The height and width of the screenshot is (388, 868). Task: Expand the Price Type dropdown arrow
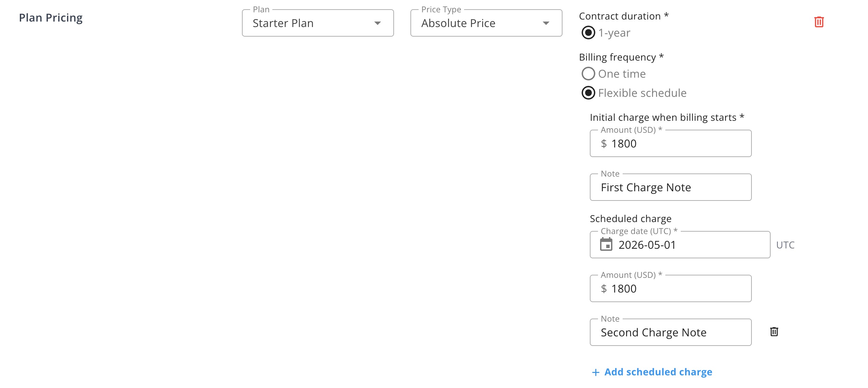pyautogui.click(x=546, y=23)
